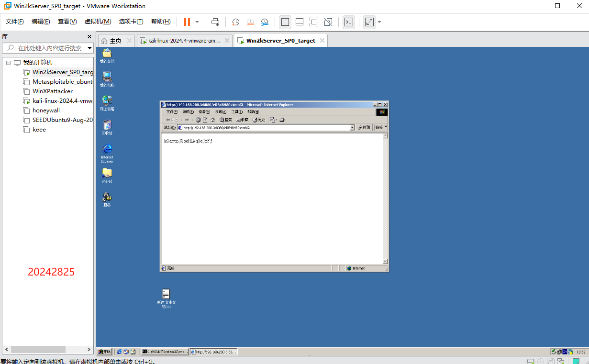Click the IE Home button
Screen dimensions: 589x364
click(212, 120)
